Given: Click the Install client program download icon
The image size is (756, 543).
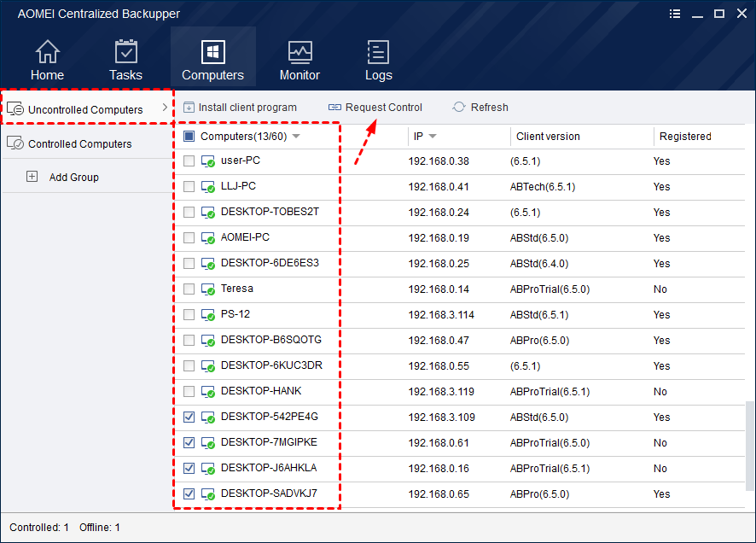Looking at the screenshot, I should click(x=189, y=107).
